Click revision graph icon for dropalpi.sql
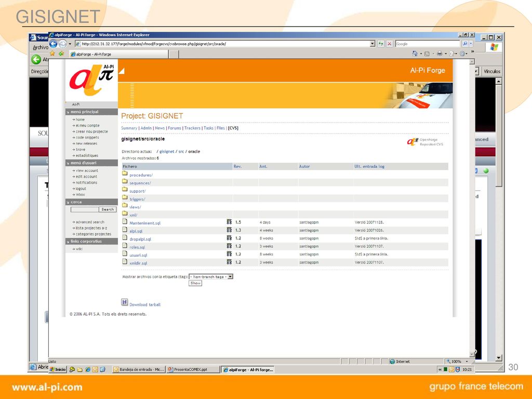 tap(229, 238)
